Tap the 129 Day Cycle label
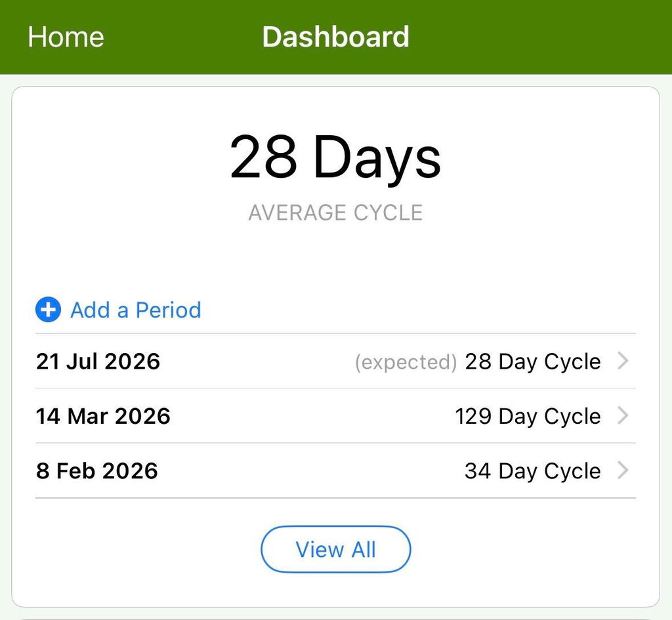Viewport: 672px width, 620px height. [528, 417]
